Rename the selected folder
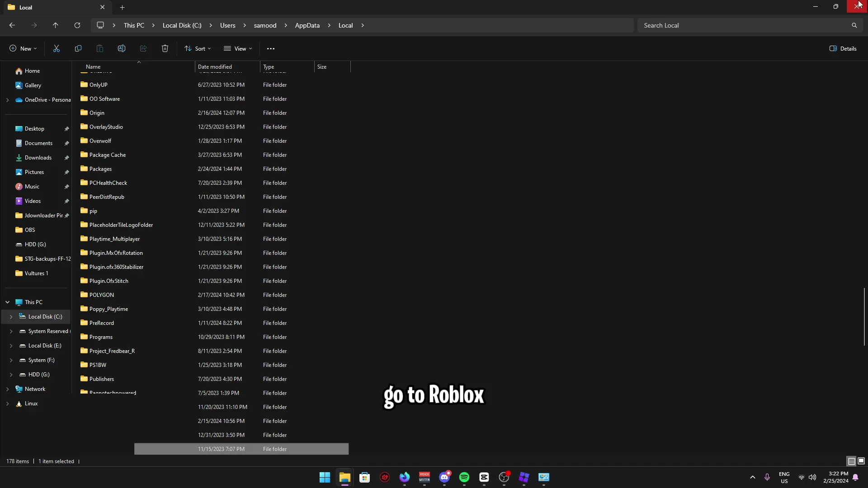868x488 pixels. point(121,48)
